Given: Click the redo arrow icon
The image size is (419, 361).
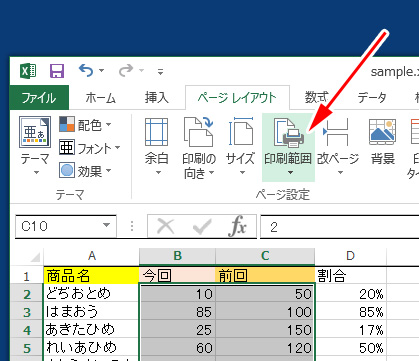Looking at the screenshot, I should [x=126, y=71].
